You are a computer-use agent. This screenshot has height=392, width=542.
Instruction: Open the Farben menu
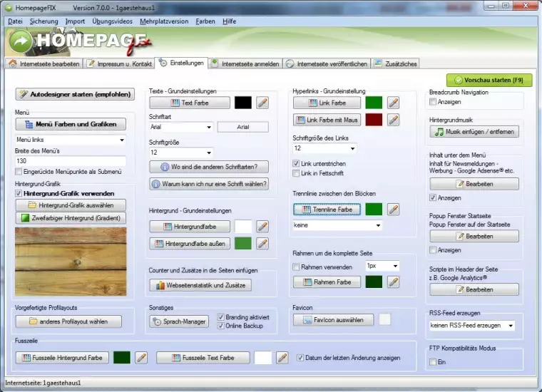point(205,21)
